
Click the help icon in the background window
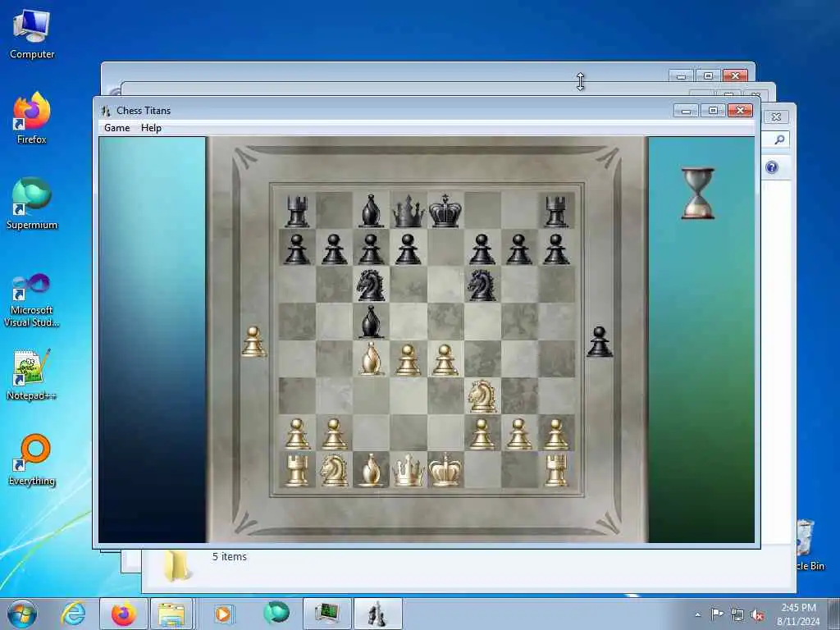coord(771,167)
